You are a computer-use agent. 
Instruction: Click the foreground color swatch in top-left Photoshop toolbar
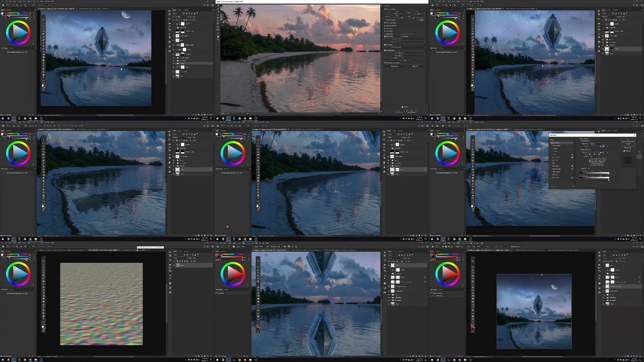click(43, 85)
